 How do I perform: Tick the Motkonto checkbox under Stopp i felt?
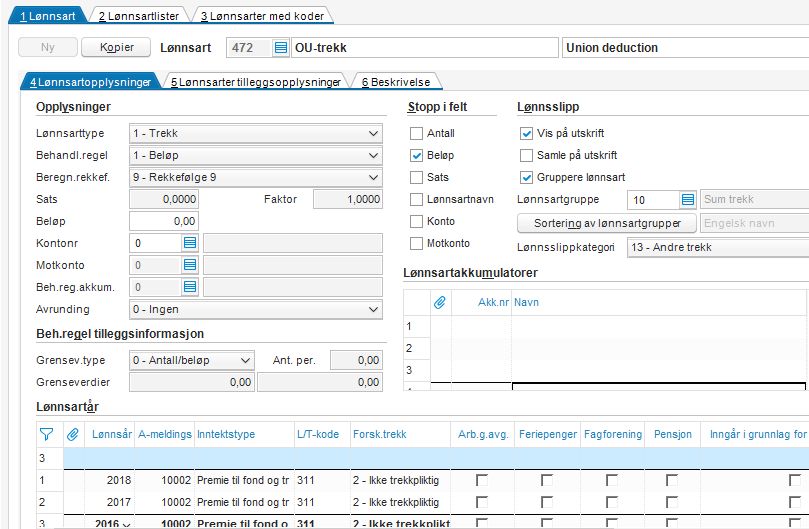(x=416, y=243)
